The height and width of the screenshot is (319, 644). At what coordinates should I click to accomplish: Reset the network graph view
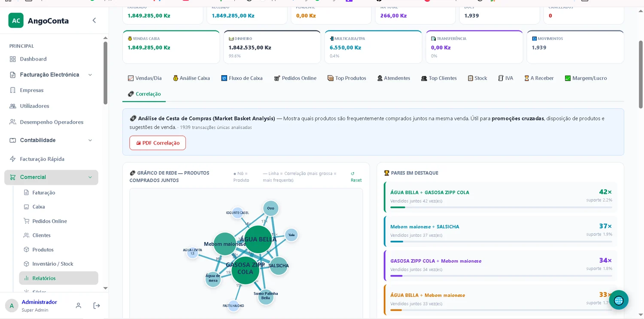click(x=356, y=177)
